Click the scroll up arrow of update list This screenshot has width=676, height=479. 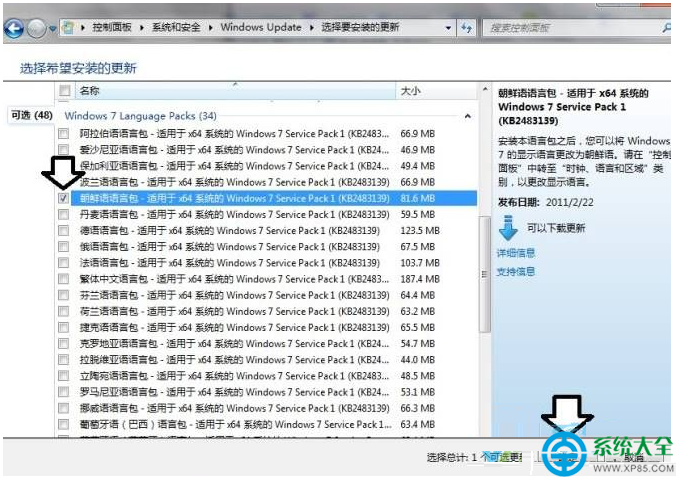485,90
